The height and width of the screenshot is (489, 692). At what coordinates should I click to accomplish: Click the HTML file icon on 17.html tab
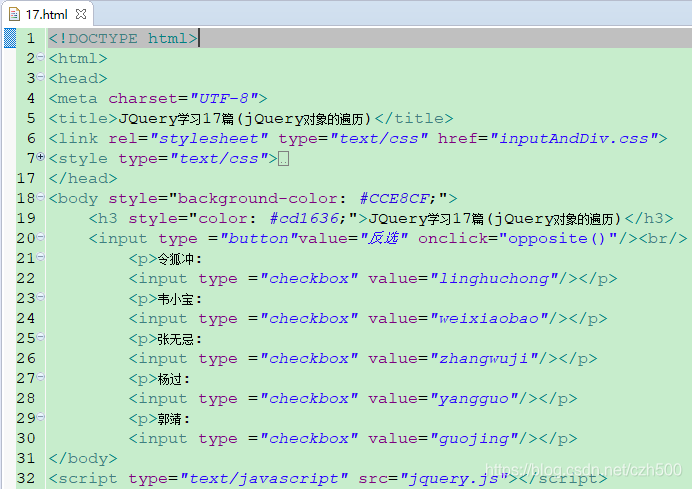click(14, 14)
